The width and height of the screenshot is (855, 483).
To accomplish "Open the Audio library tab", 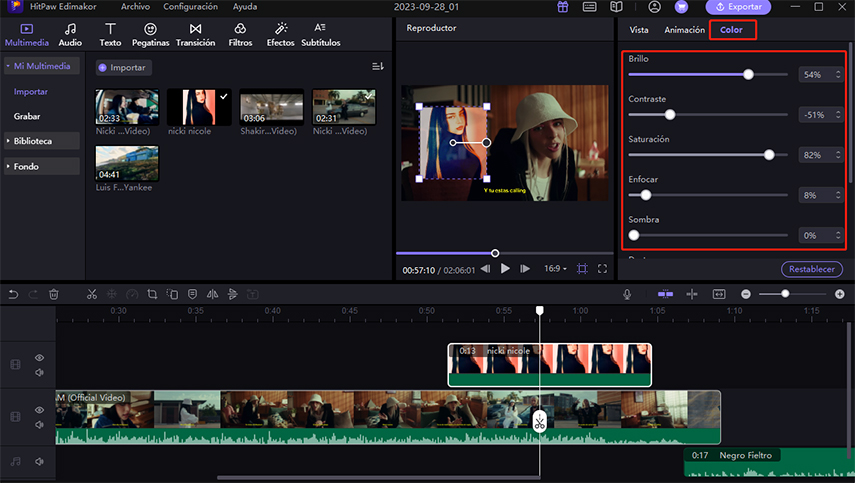I will click(x=70, y=35).
